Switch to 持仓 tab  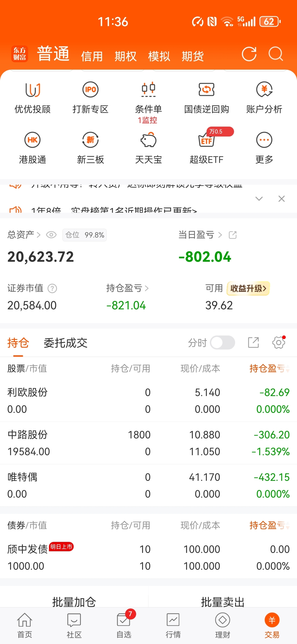coord(18,343)
